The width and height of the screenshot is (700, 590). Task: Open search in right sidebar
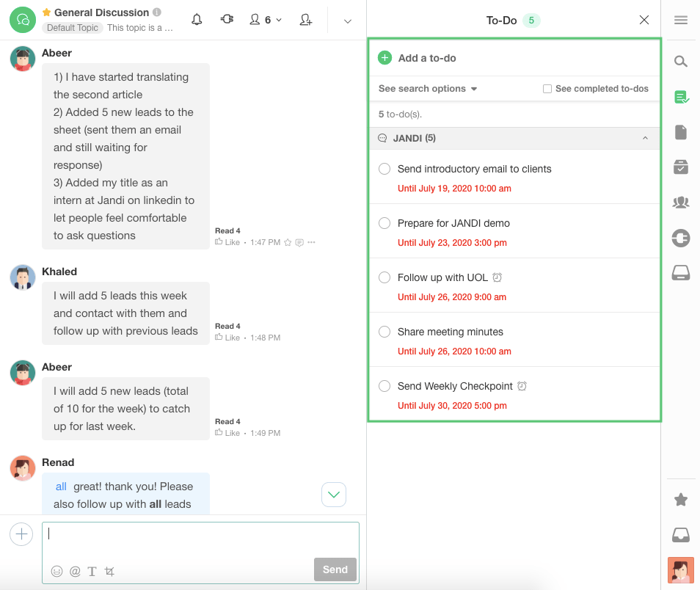680,62
